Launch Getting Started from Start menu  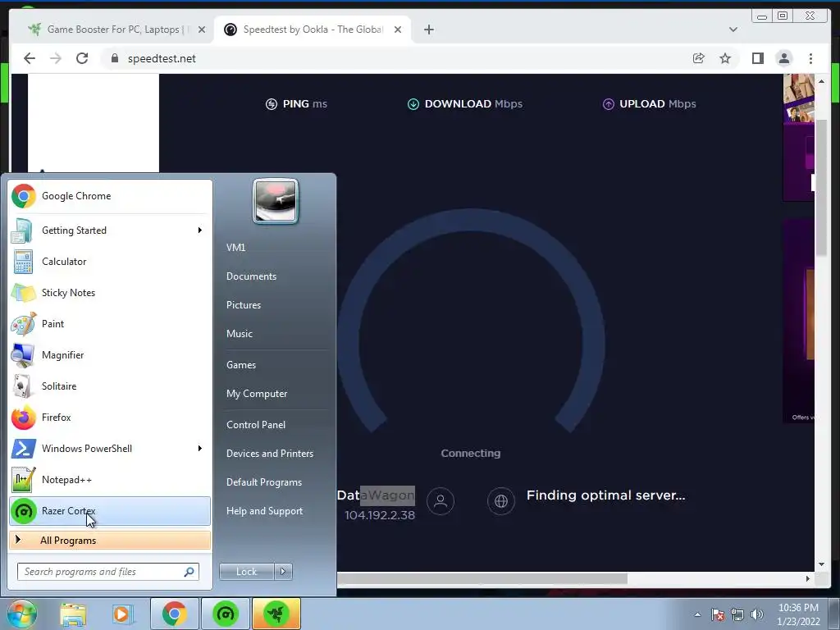click(x=110, y=231)
